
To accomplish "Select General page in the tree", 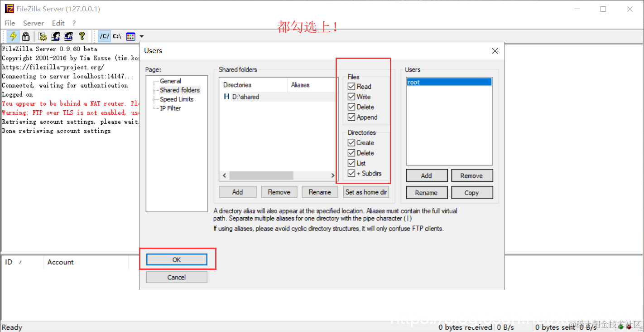I will coord(170,81).
